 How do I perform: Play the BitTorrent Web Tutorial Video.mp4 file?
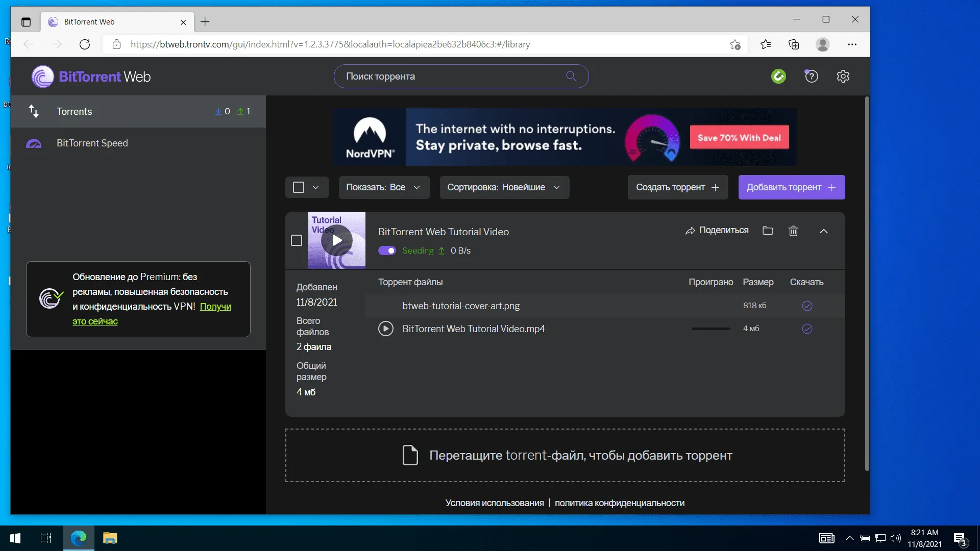pos(386,329)
